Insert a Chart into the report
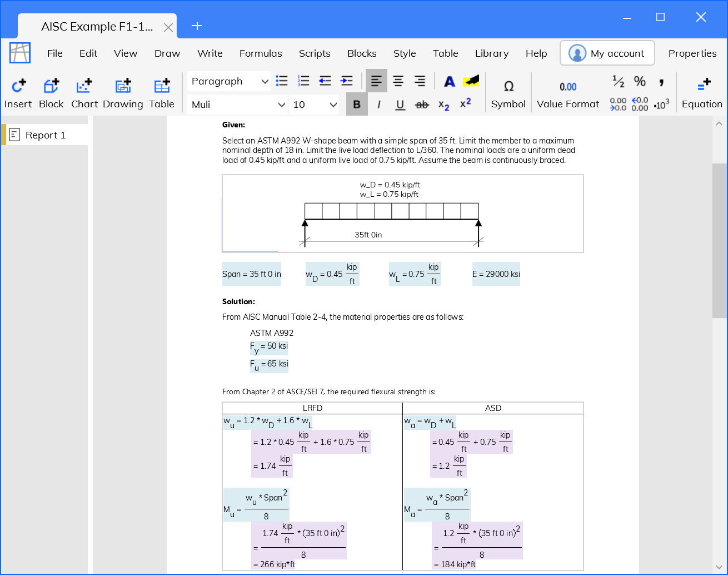This screenshot has width=728, height=575. pos(84,92)
